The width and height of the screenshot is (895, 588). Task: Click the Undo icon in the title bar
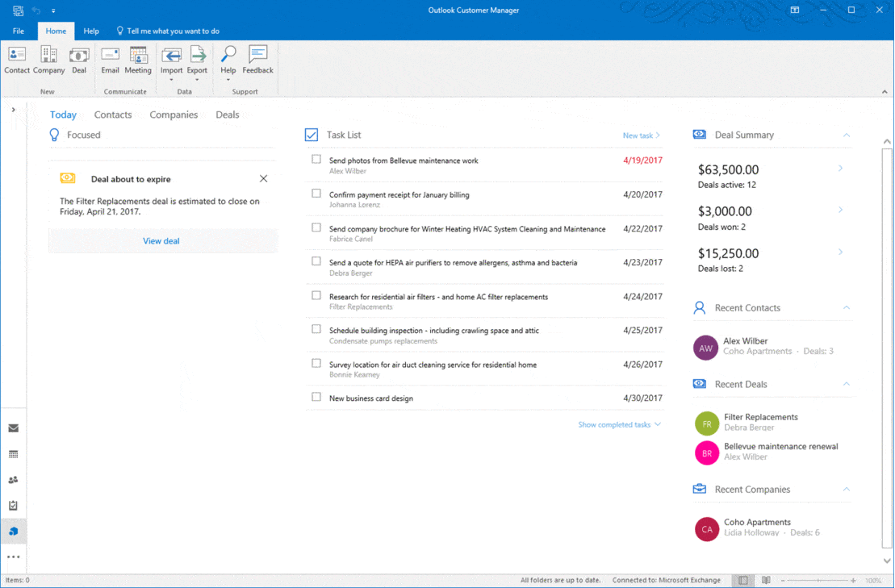[36, 10]
